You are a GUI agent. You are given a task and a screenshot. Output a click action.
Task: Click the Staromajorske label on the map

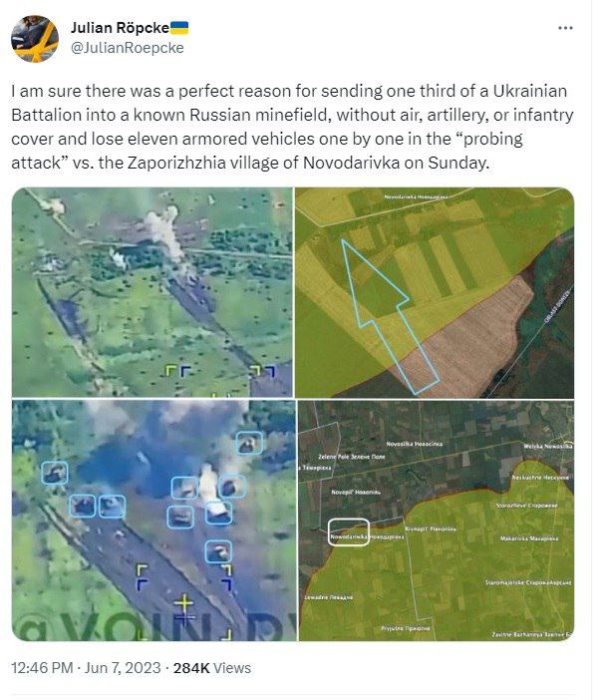click(528, 582)
